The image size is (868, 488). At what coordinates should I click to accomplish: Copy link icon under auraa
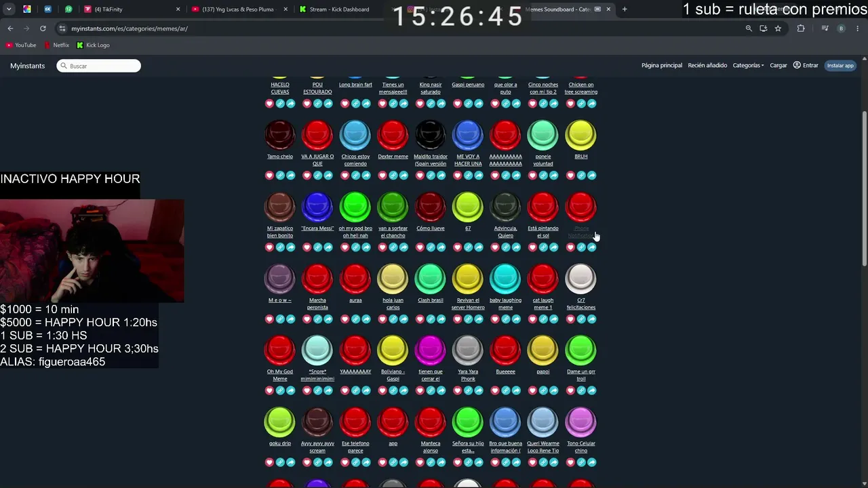click(x=355, y=319)
